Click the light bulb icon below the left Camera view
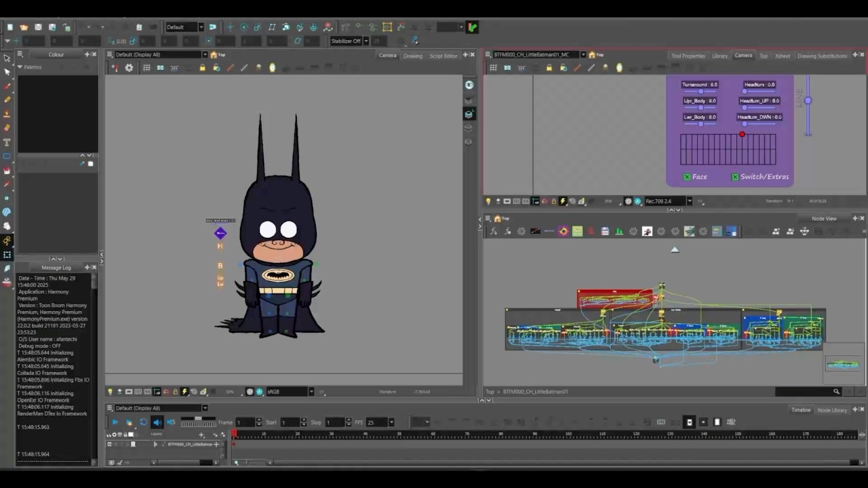This screenshot has width=868, height=488. click(110, 392)
